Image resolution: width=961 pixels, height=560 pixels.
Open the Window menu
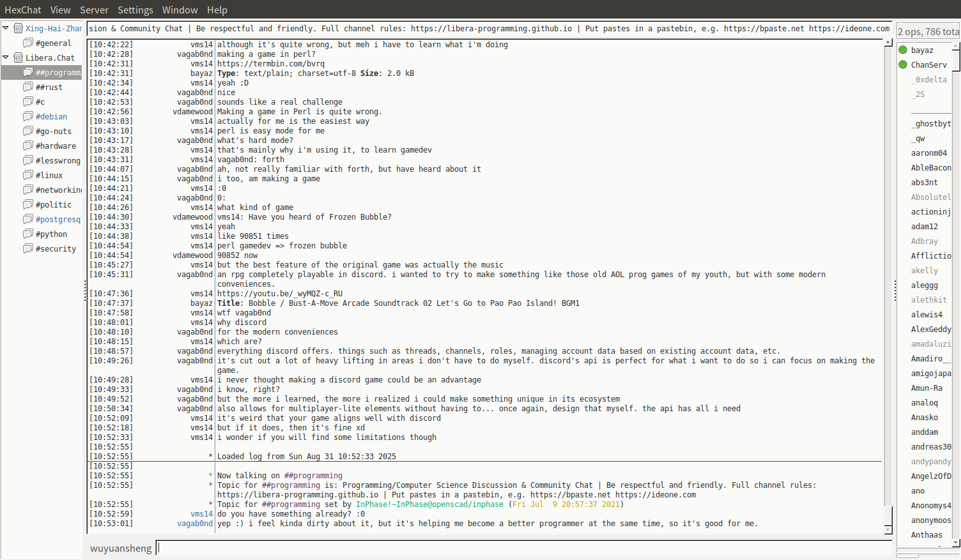tap(180, 10)
